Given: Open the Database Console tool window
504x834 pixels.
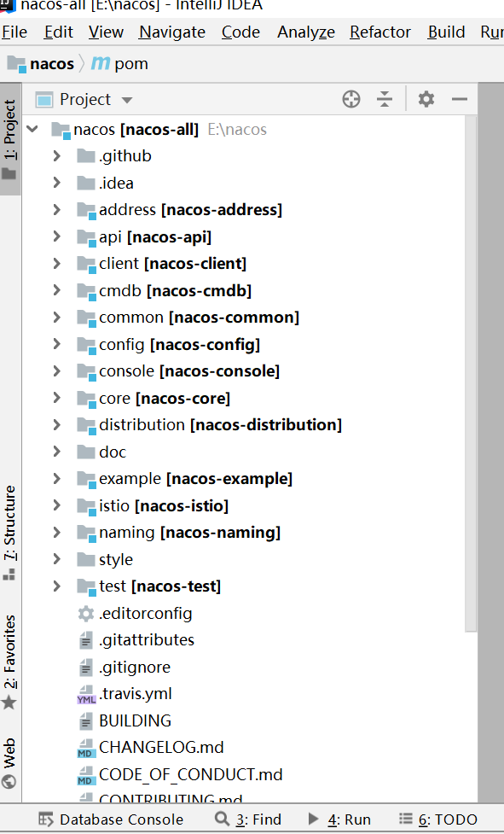Looking at the screenshot, I should tap(111, 819).
